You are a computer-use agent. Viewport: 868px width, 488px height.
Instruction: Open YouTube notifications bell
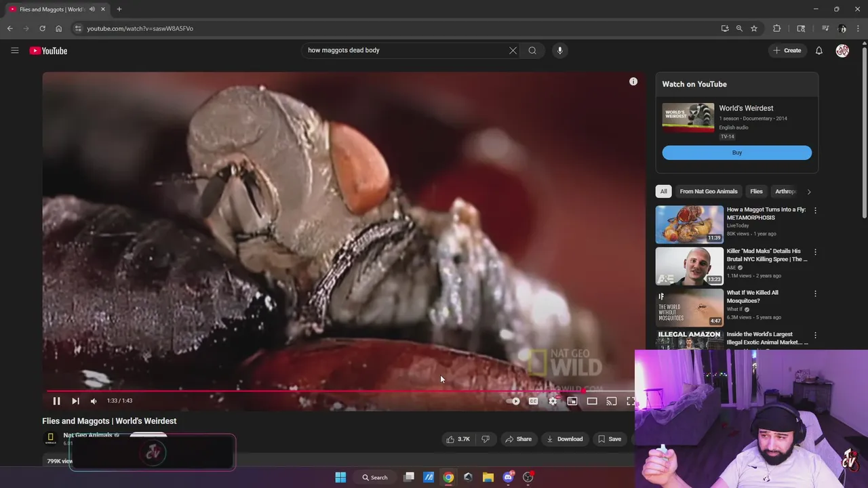point(818,50)
